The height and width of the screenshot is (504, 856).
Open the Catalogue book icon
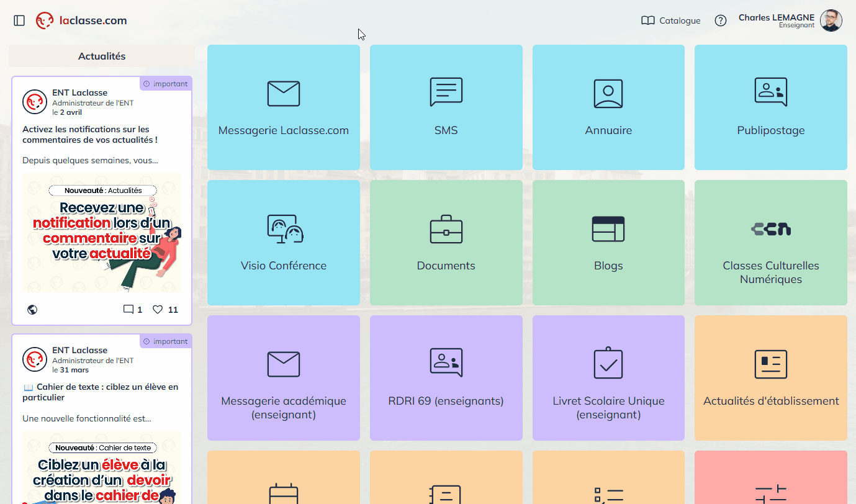click(x=648, y=20)
